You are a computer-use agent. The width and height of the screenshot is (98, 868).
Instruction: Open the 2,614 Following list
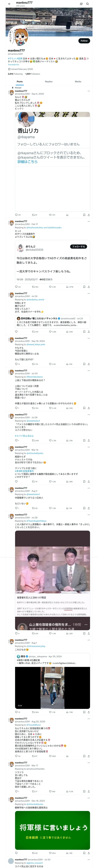point(15,74)
